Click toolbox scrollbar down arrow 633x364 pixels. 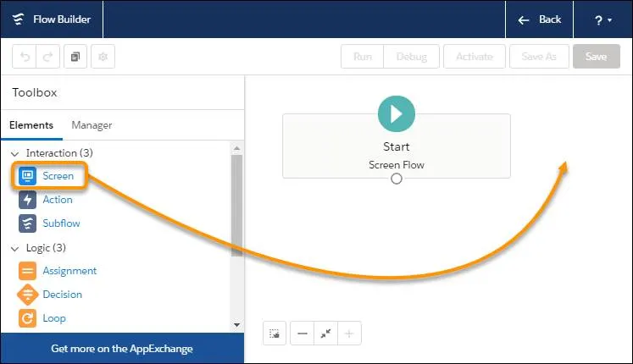[237, 324]
